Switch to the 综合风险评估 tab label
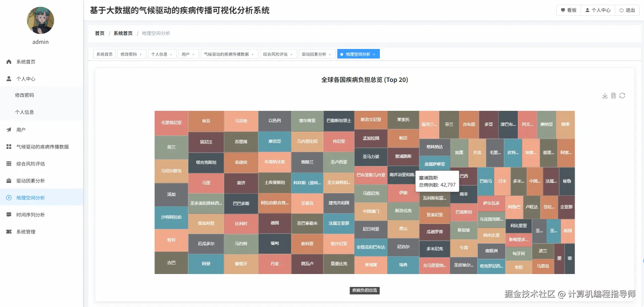The width and height of the screenshot is (644, 307). pyautogui.click(x=275, y=54)
